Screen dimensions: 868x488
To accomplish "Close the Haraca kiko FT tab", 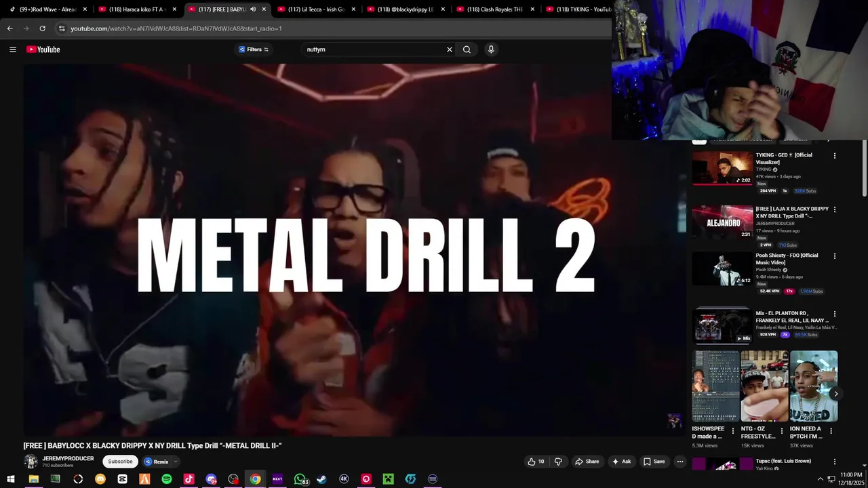I will click(x=174, y=9).
